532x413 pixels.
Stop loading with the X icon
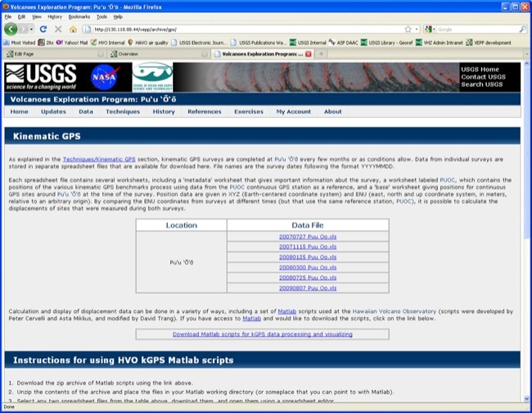[58, 29]
